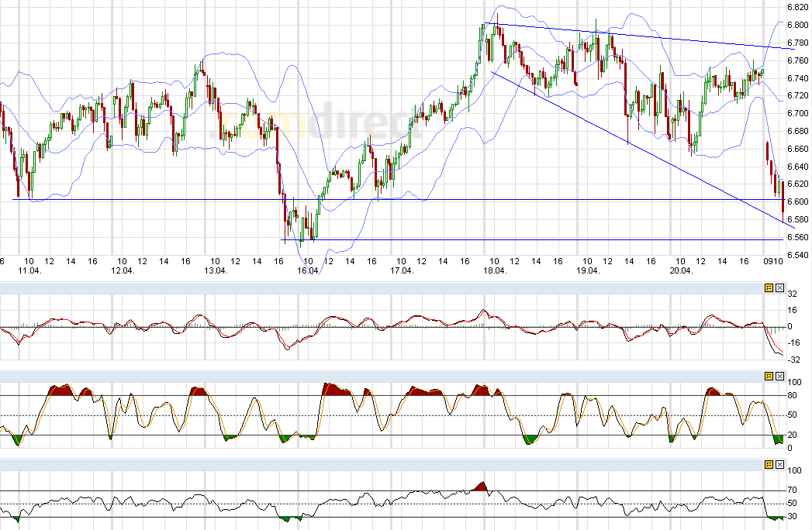Close the stochastic oscillator panel
Viewport: 812px width, 530px height.
[780, 377]
